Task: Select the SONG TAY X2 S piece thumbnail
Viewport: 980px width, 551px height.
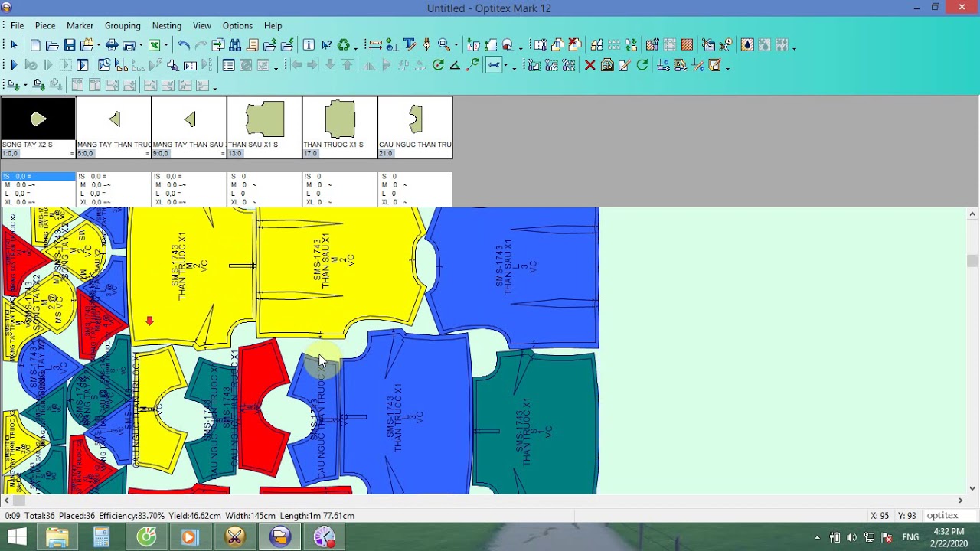Action: pos(38,127)
